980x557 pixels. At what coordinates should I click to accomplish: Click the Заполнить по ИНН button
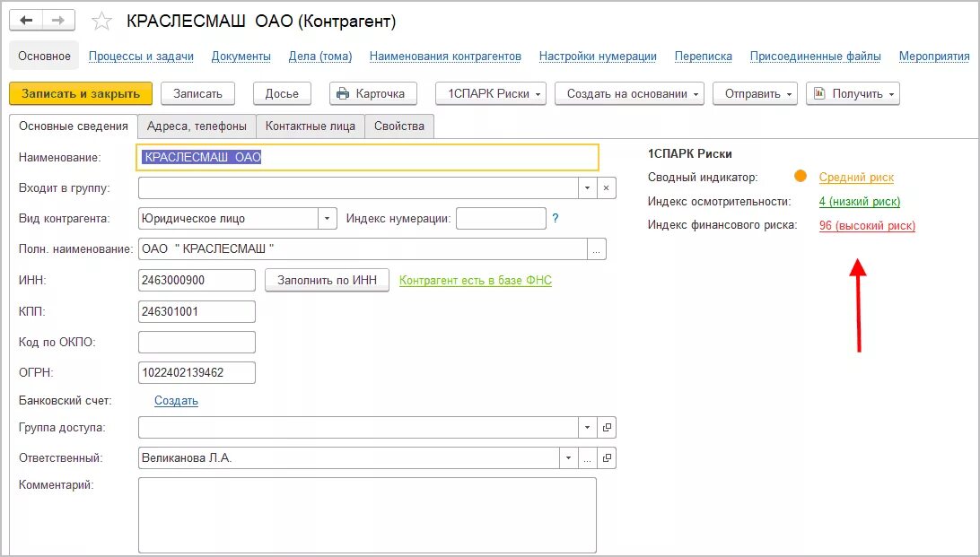pyautogui.click(x=327, y=280)
